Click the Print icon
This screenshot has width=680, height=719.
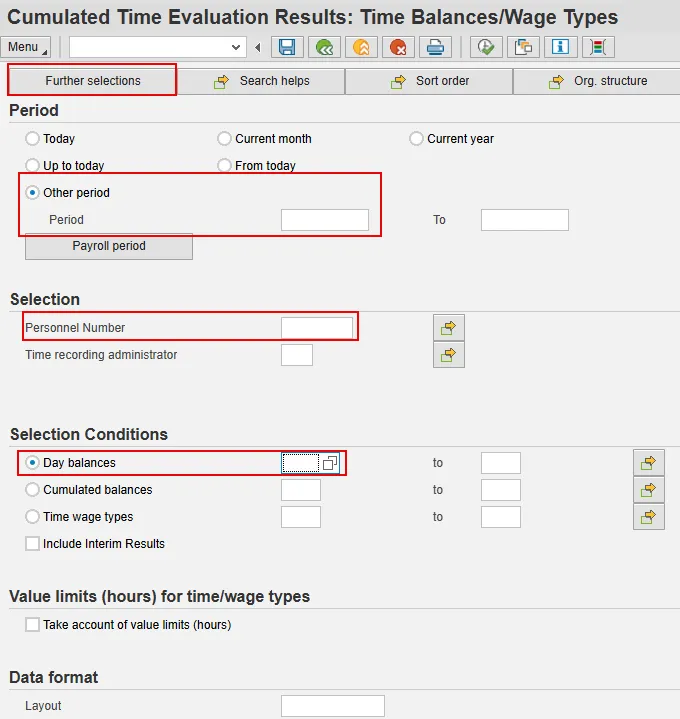pyautogui.click(x=435, y=47)
